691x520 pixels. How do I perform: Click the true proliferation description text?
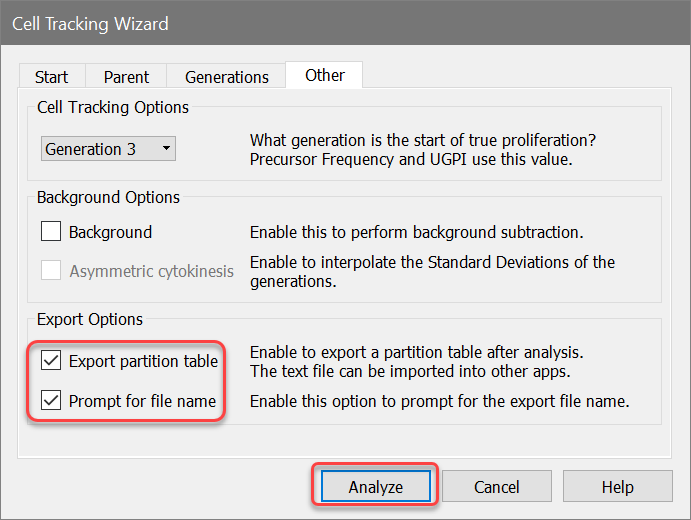[x=430, y=148]
